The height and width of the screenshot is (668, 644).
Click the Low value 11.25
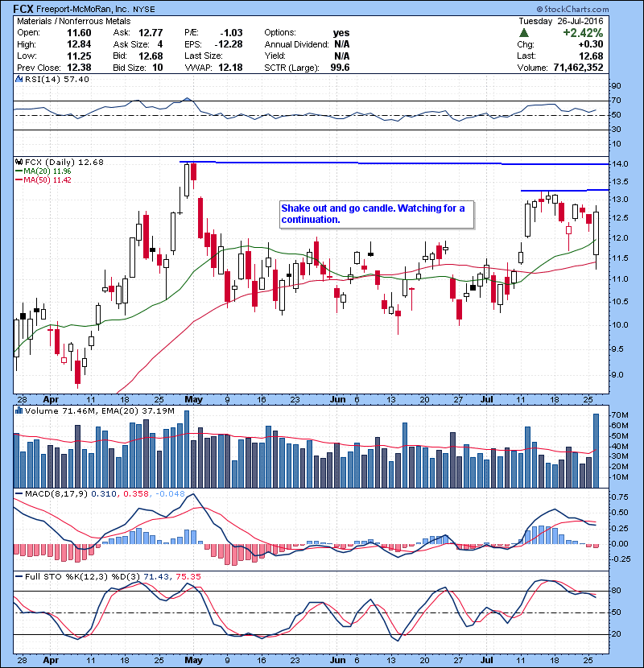79,56
